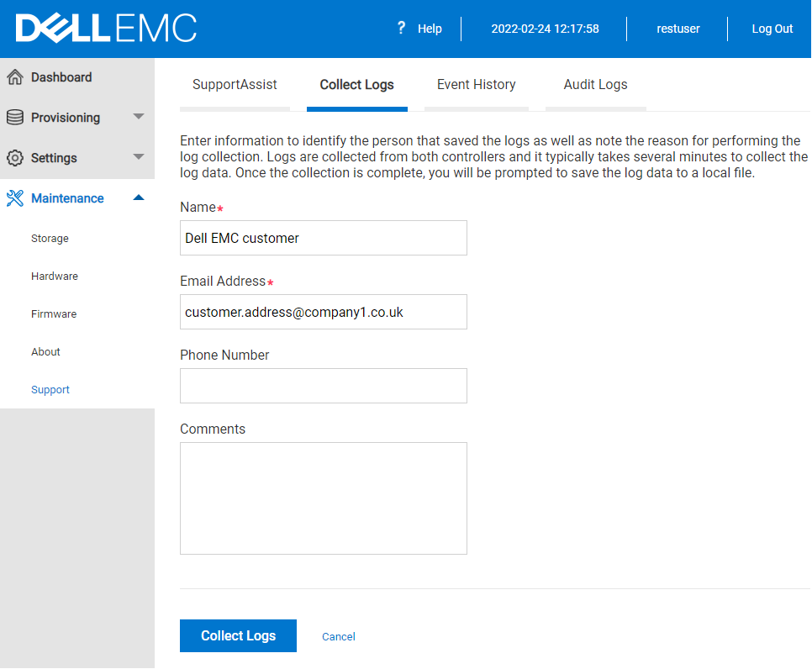This screenshot has height=669, width=812.
Task: Select the Provisioning storage icon
Action: [x=16, y=117]
